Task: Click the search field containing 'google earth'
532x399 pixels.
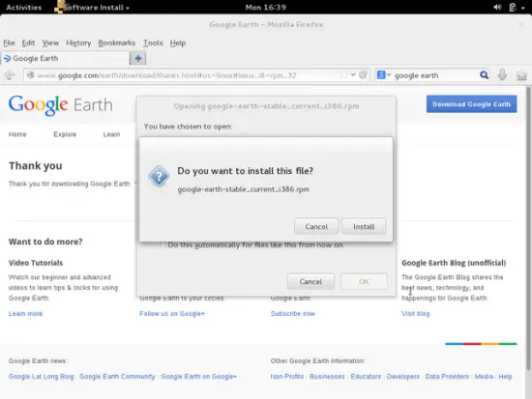Action: point(436,75)
